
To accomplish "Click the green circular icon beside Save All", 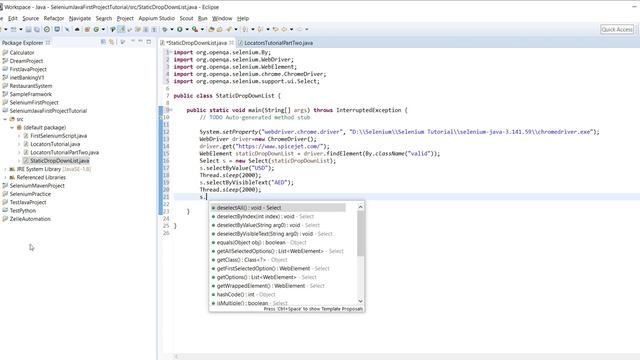I will point(47,29).
